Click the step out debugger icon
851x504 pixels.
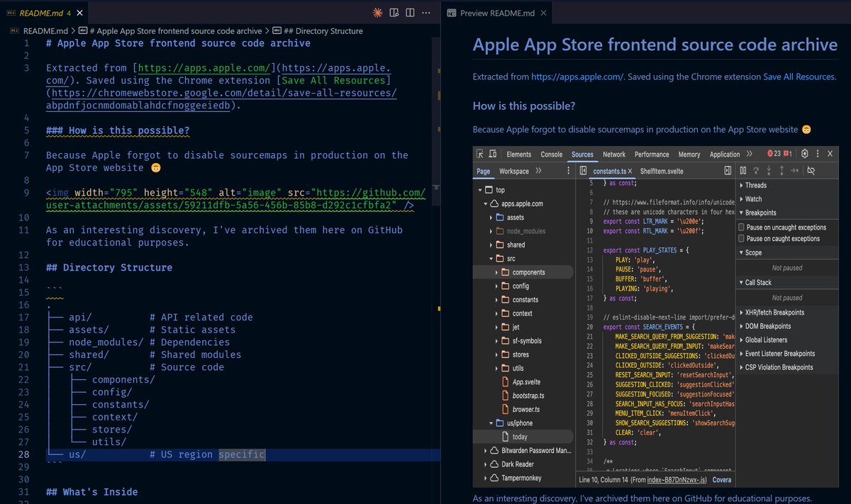point(782,171)
